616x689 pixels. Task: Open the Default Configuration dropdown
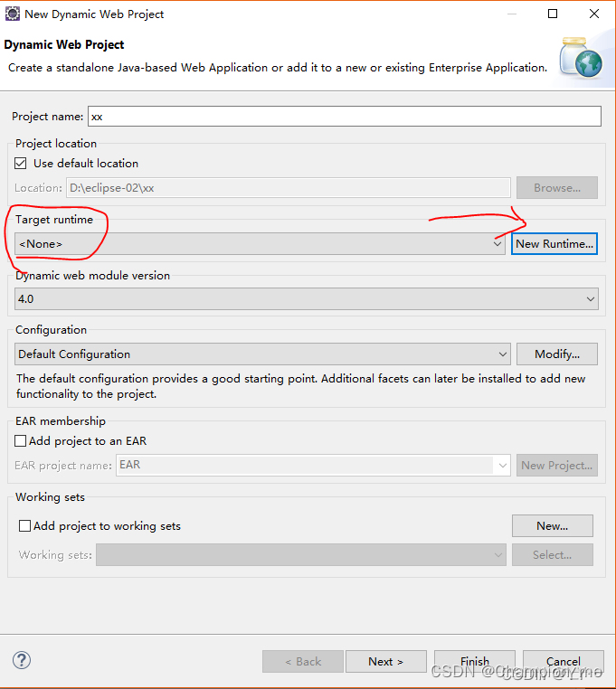point(262,354)
